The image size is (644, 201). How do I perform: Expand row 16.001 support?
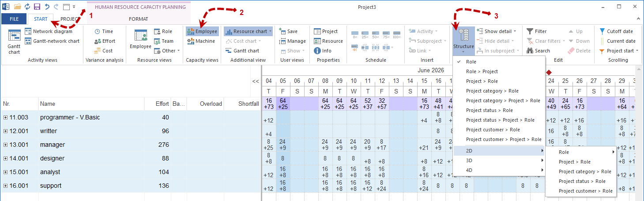pos(5,186)
